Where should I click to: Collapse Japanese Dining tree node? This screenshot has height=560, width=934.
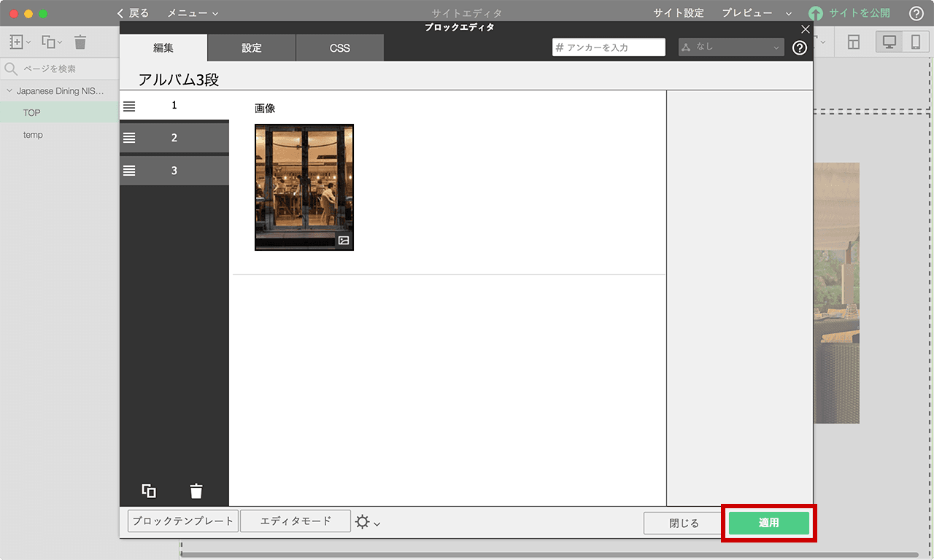[9, 91]
